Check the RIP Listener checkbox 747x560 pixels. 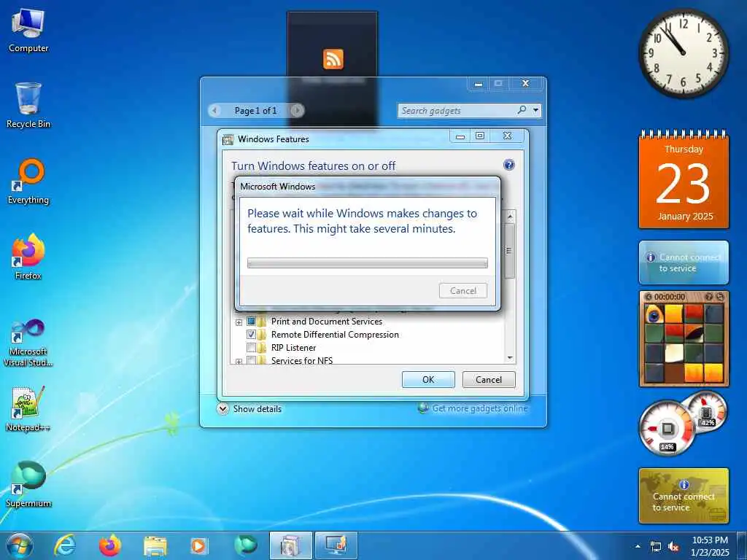click(x=251, y=348)
